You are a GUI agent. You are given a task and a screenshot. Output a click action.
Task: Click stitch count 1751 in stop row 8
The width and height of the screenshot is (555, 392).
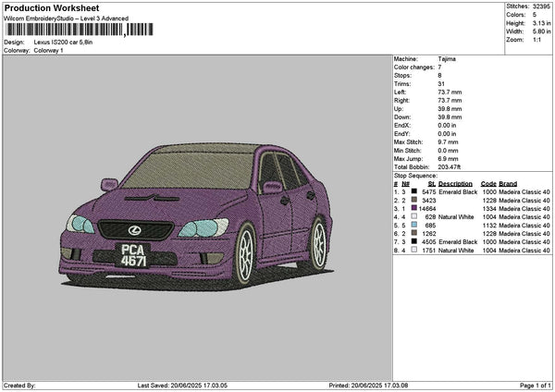(x=428, y=251)
